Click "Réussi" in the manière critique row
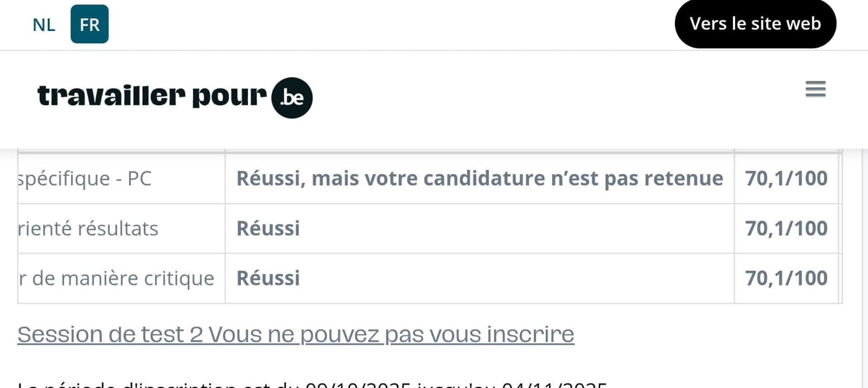 pos(268,278)
